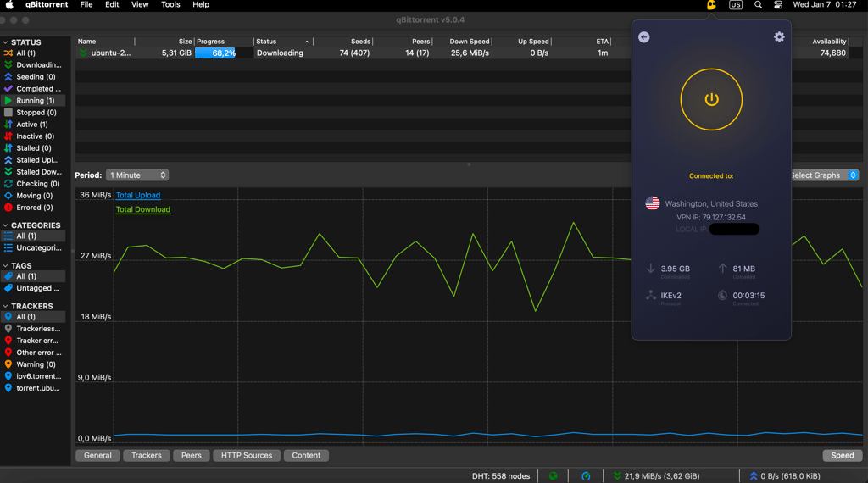Open the Apple menu
Image resolution: width=868 pixels, height=483 pixels.
pos(9,4)
